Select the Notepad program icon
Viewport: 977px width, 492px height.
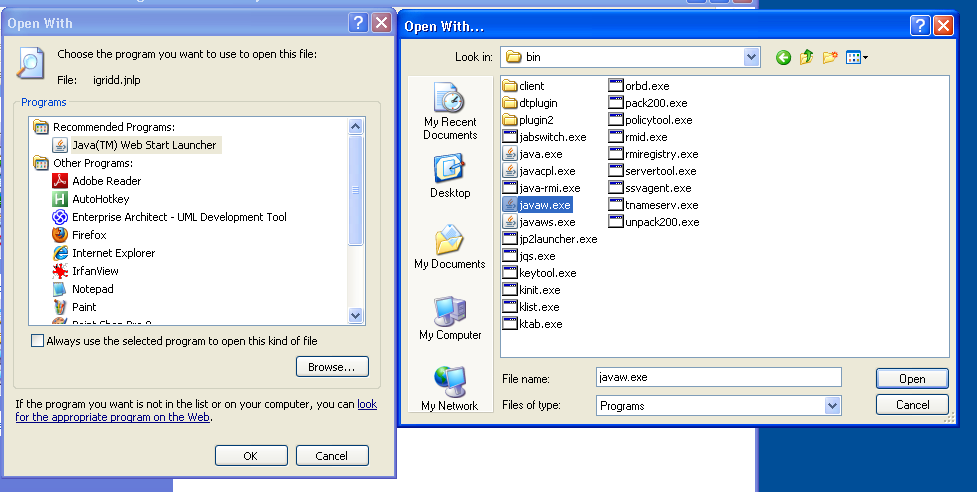60,289
